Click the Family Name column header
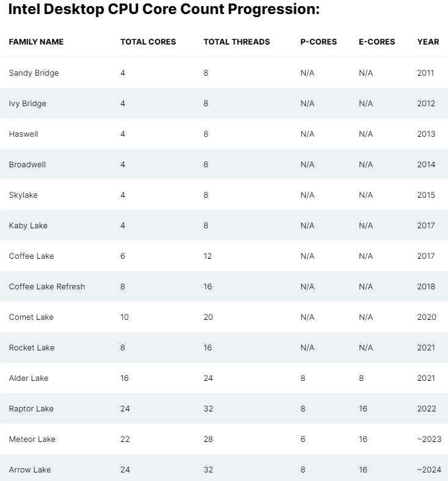 tap(36, 42)
